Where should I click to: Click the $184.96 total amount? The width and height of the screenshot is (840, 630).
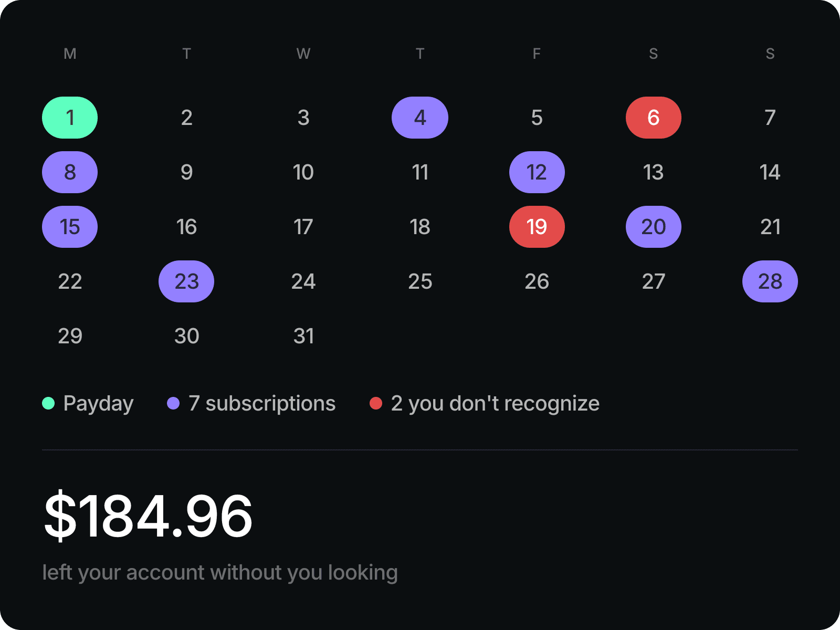pos(148,516)
